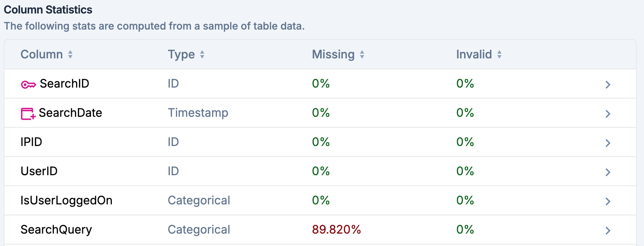Select the UserID column name

[x=39, y=171]
